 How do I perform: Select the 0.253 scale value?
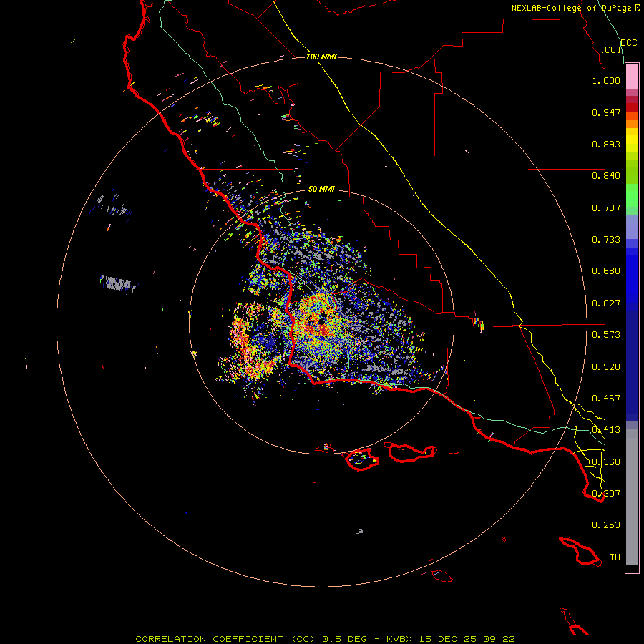(x=606, y=525)
